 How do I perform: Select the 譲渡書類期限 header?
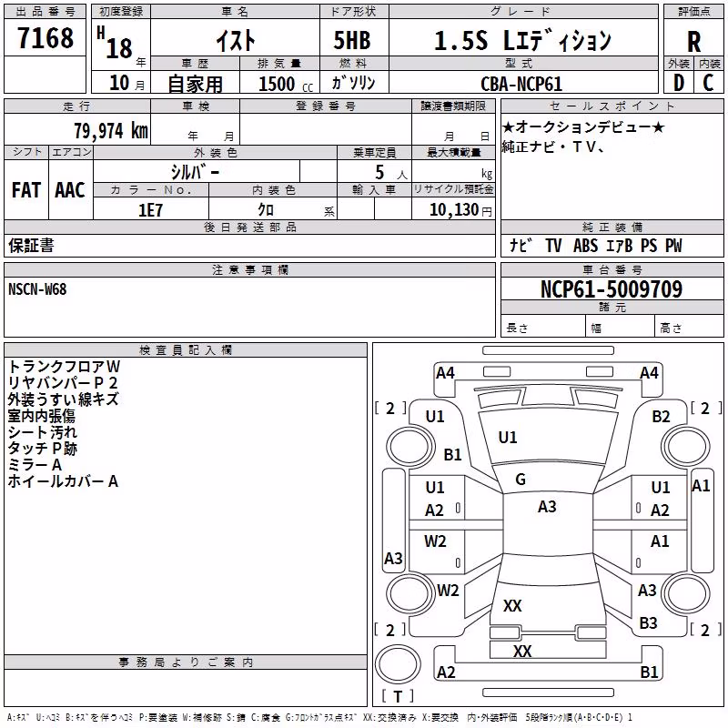tap(453, 106)
